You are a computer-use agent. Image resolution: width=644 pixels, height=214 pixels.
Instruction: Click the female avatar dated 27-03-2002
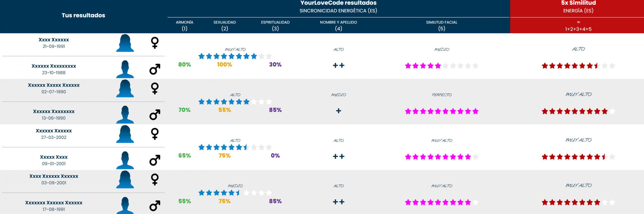[x=125, y=134]
